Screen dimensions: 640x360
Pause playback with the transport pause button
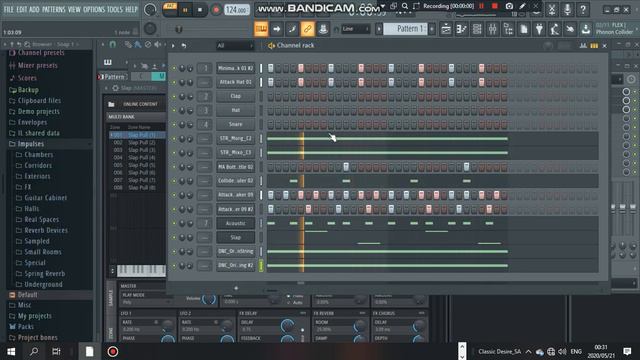(185, 10)
